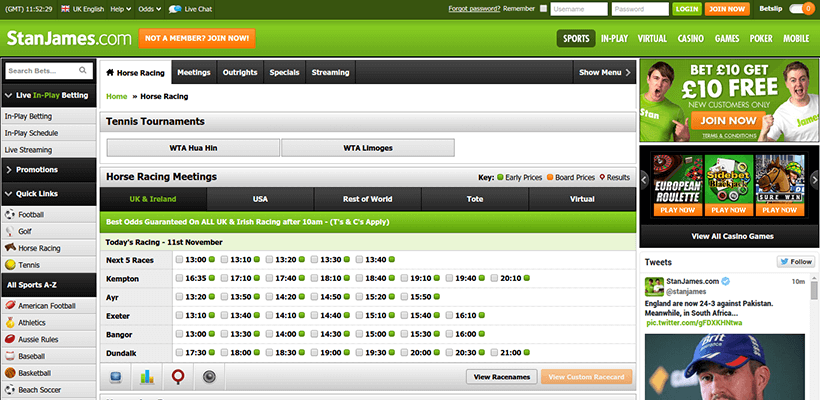Tick the Remember checkbox

pyautogui.click(x=543, y=9)
